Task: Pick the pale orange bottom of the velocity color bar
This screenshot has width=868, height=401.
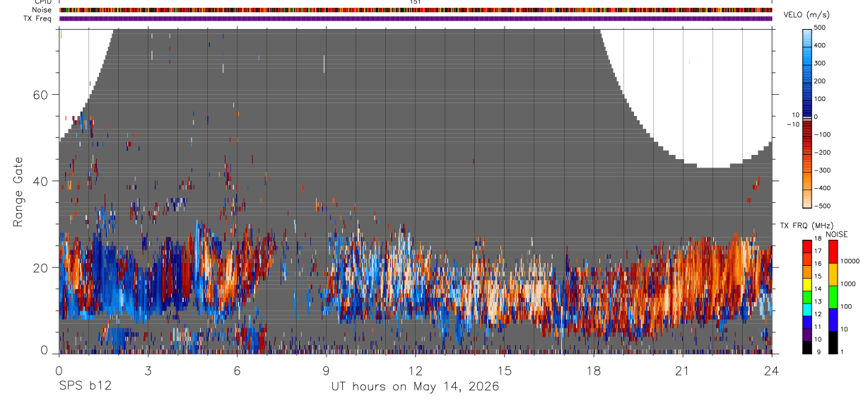Action: click(x=807, y=200)
